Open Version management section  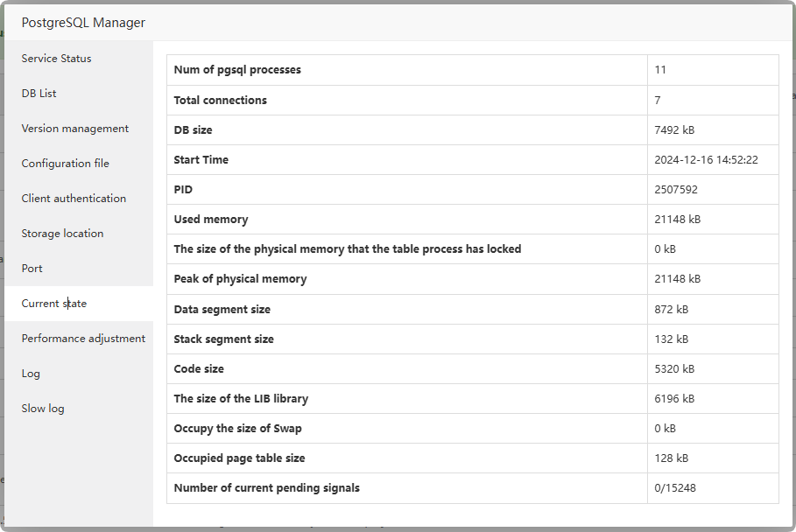pos(75,129)
